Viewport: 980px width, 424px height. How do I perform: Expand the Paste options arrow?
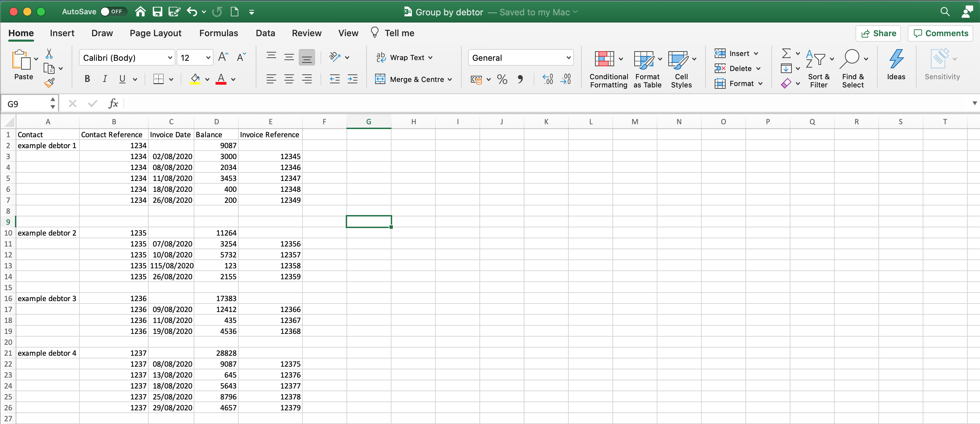point(36,59)
